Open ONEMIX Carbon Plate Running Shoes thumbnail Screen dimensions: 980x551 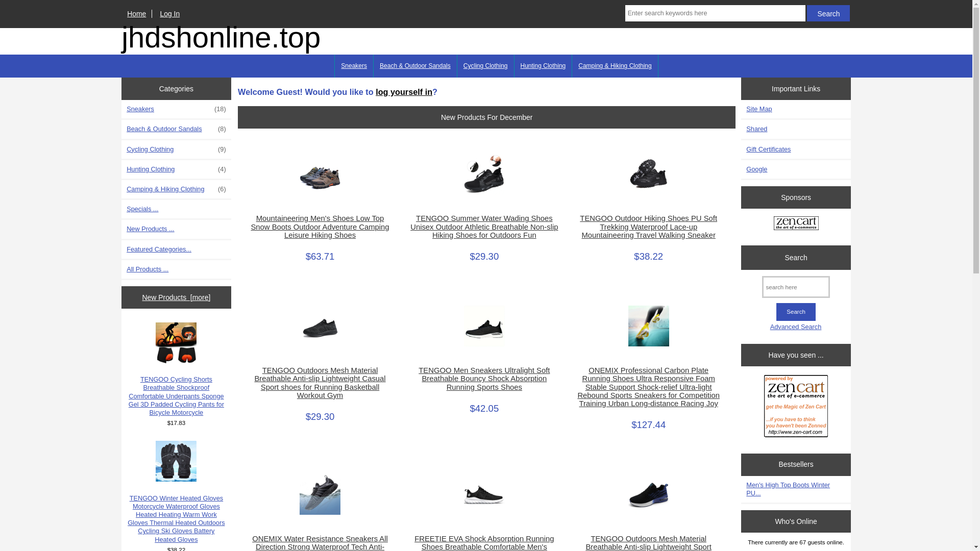click(x=649, y=326)
